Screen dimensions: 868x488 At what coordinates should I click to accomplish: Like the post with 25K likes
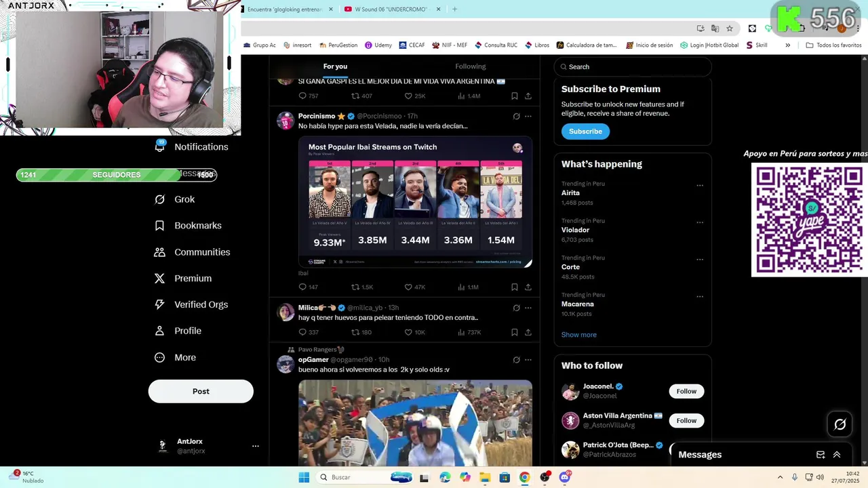click(x=414, y=96)
